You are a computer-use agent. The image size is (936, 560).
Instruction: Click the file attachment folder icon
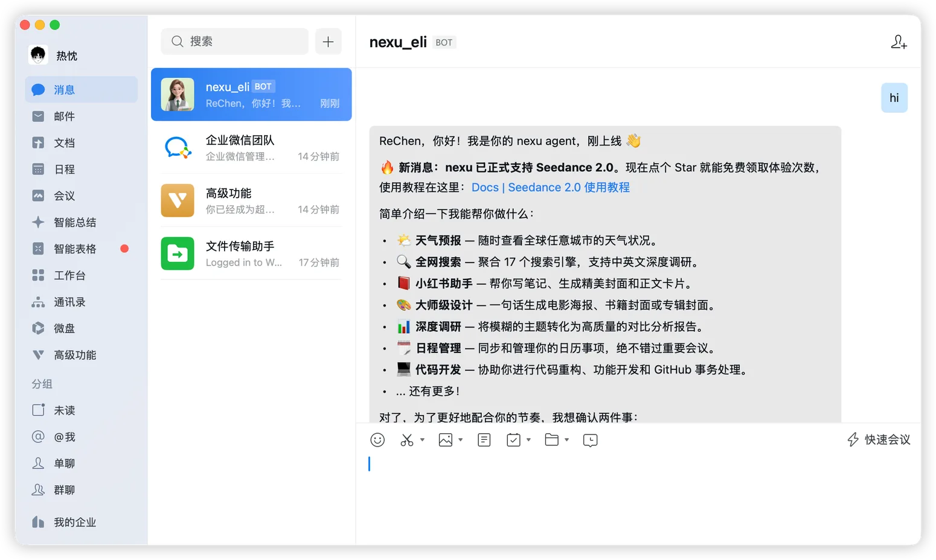click(551, 440)
